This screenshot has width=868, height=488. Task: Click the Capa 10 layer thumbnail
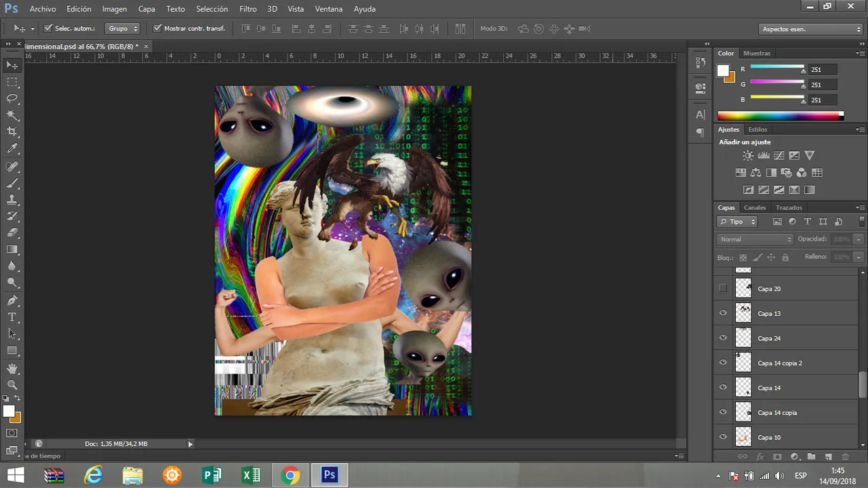pyautogui.click(x=744, y=437)
